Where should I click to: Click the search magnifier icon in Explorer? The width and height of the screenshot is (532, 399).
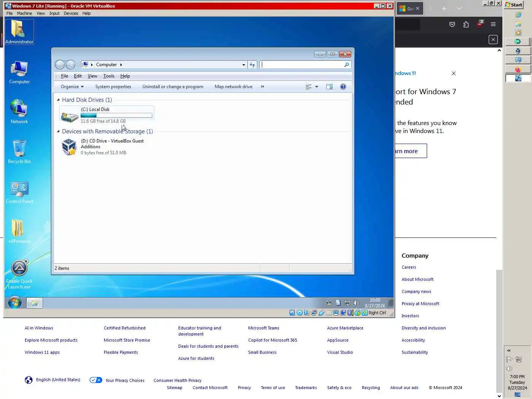347,65
